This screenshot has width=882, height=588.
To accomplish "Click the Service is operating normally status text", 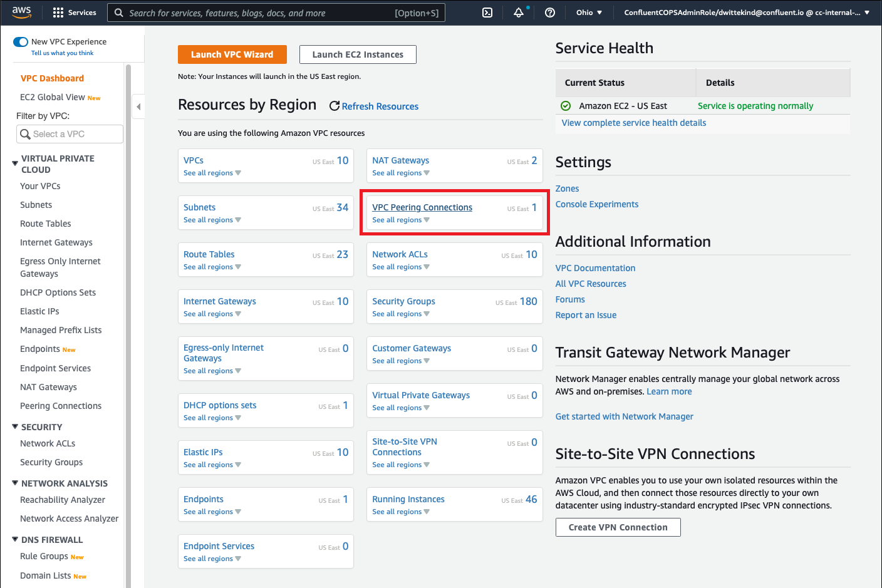I will pos(755,106).
